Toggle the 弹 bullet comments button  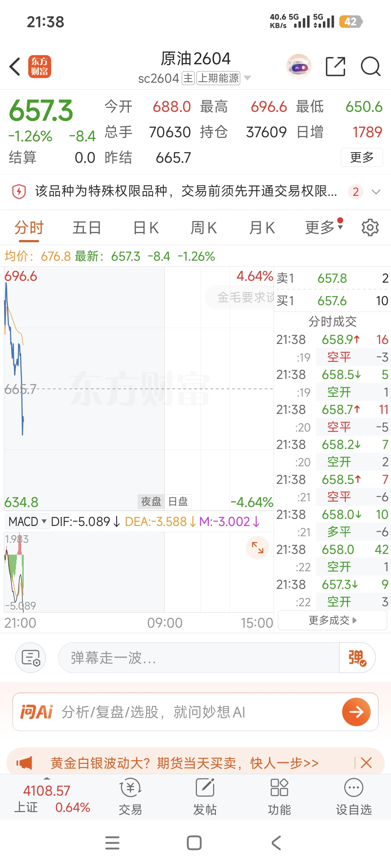tap(357, 658)
